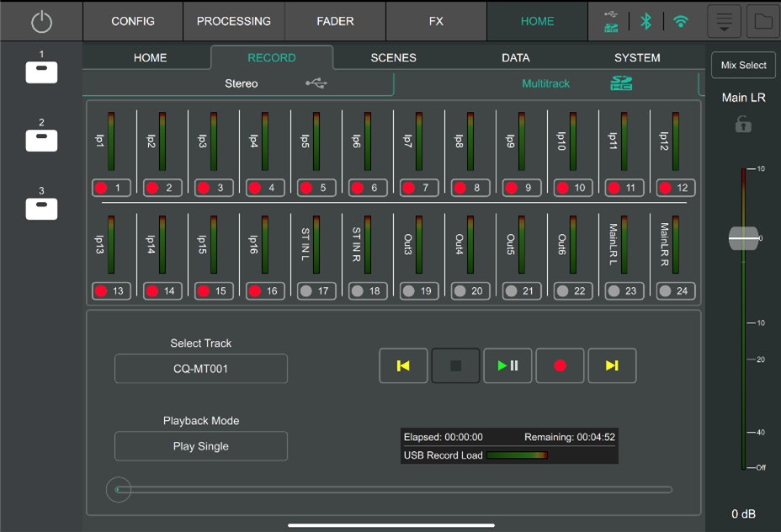Disarm record track 10

click(x=573, y=188)
